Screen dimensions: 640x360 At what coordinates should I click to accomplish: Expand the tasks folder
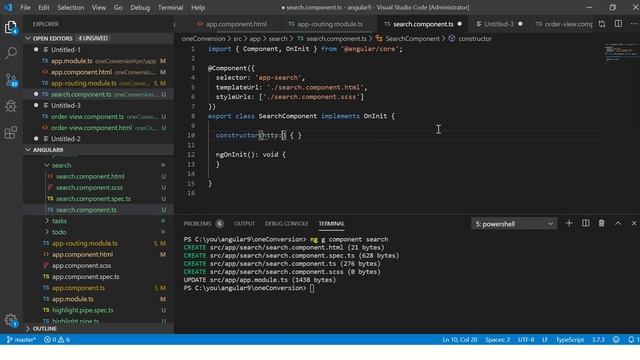point(47,221)
